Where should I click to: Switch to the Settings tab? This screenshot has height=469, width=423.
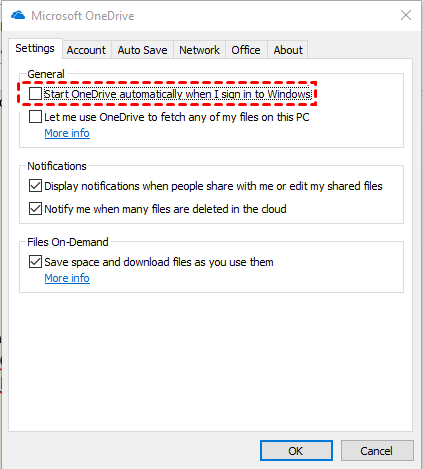pos(35,48)
